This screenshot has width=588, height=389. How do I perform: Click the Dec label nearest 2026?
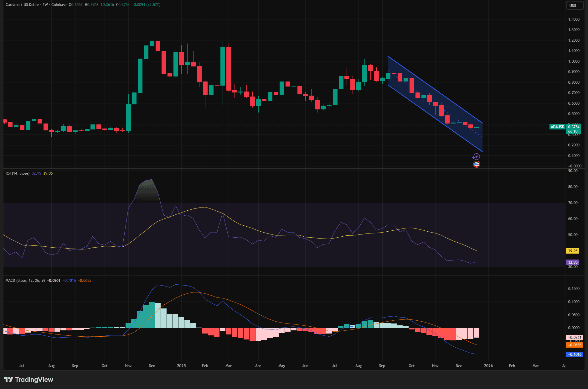[x=459, y=366]
